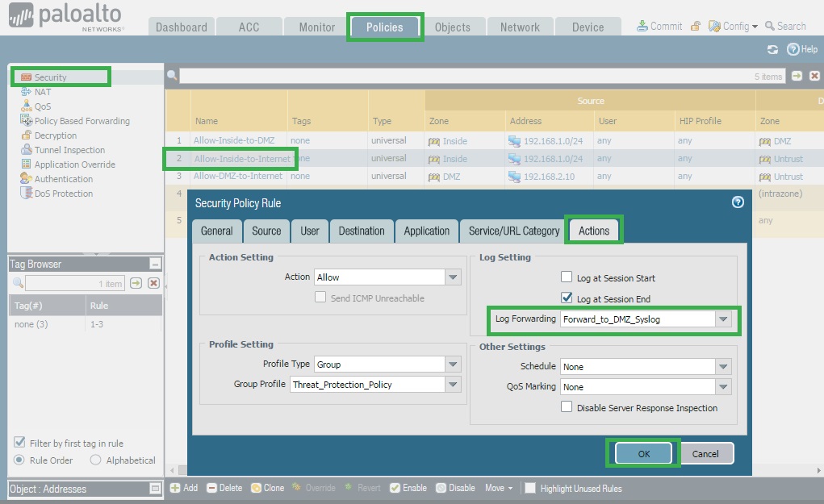Click the rule search input field

(460, 76)
